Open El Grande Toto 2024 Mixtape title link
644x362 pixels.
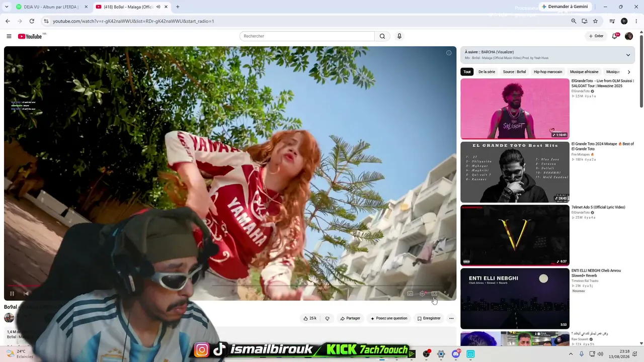602,146
